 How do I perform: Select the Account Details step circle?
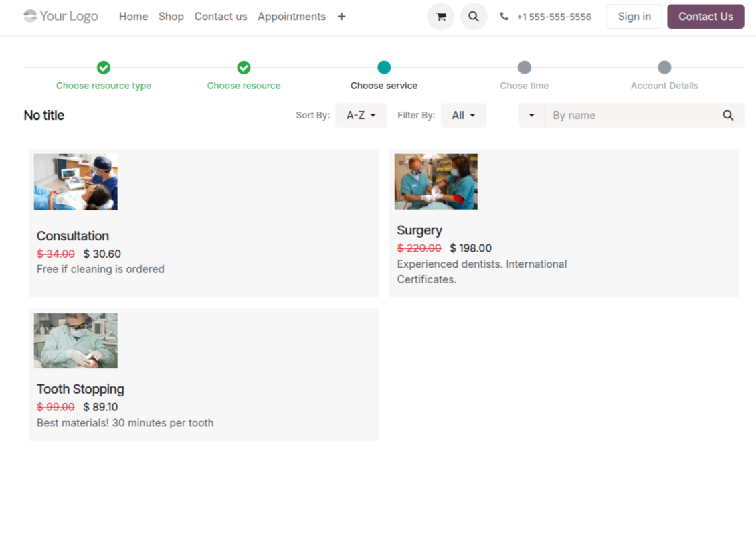(x=664, y=68)
